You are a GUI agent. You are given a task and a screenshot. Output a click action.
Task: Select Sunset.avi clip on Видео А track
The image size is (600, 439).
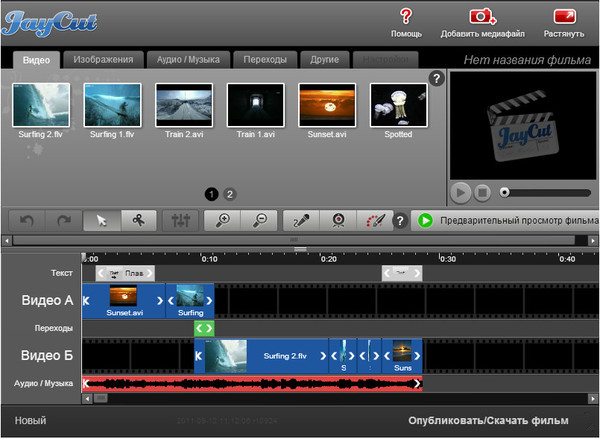click(124, 301)
